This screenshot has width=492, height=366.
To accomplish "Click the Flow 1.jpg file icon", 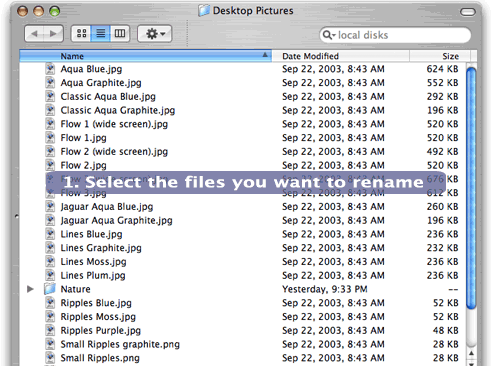I will (x=50, y=137).
